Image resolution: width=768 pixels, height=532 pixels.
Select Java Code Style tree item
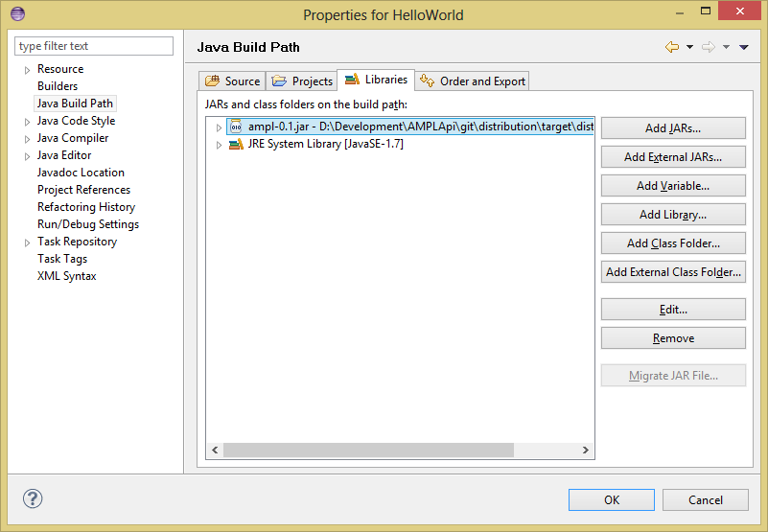[76, 121]
